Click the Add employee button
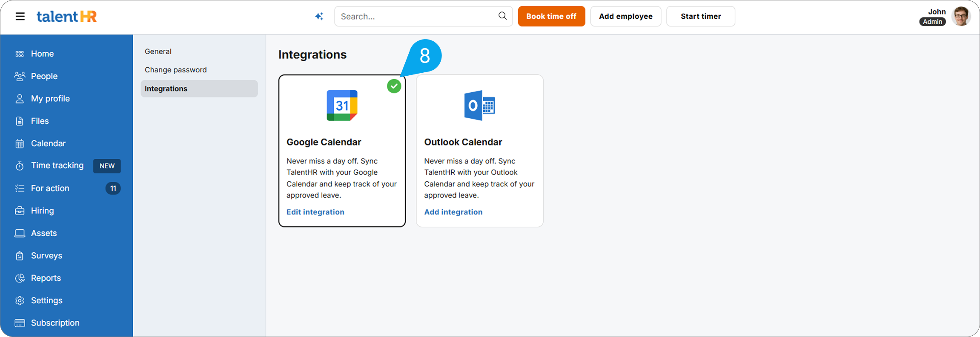The width and height of the screenshot is (980, 337). [x=625, y=16]
